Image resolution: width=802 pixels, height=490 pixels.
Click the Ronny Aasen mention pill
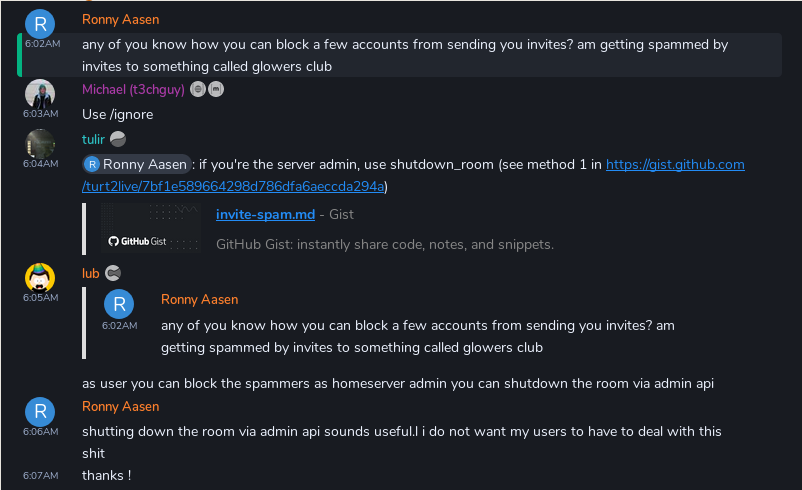136,165
